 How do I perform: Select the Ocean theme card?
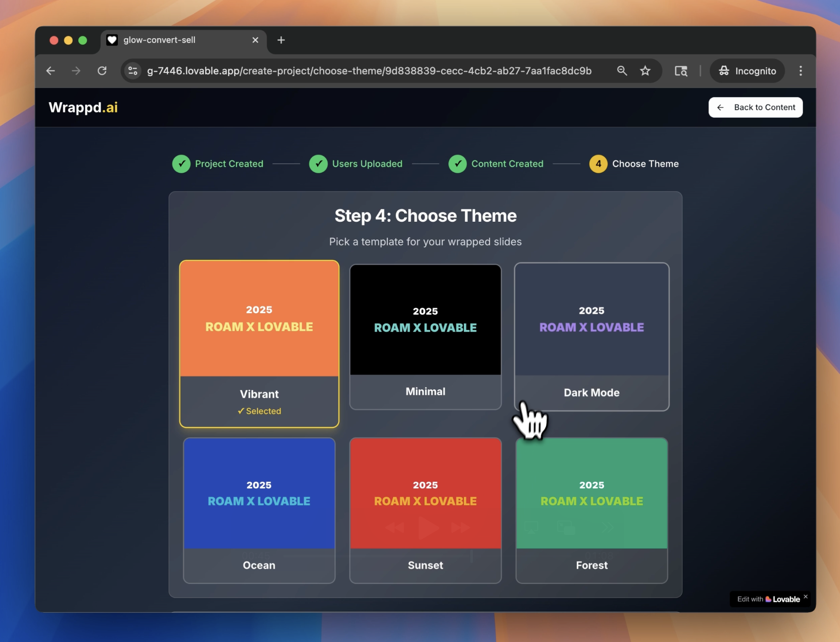point(259,510)
